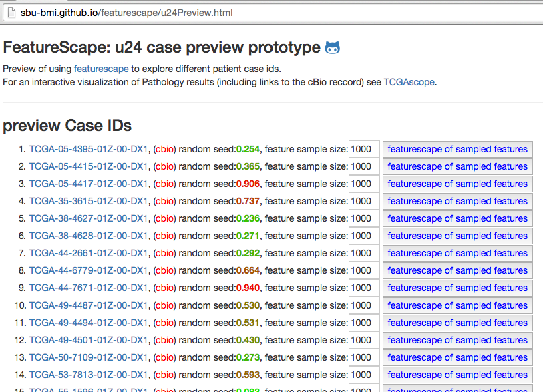
Task: Open the cbio record for TCGA-05-4415
Action: 164,167
